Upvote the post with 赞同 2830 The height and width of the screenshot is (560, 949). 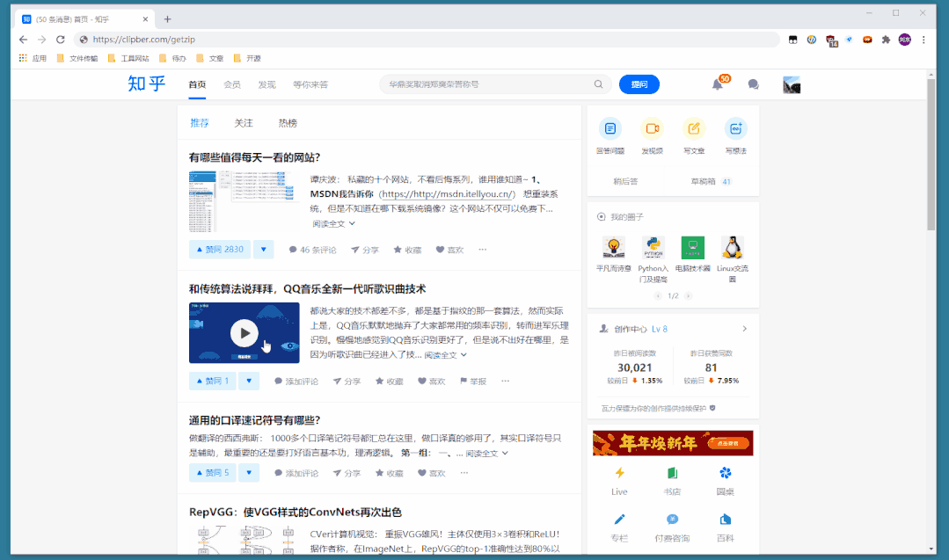[x=219, y=250]
